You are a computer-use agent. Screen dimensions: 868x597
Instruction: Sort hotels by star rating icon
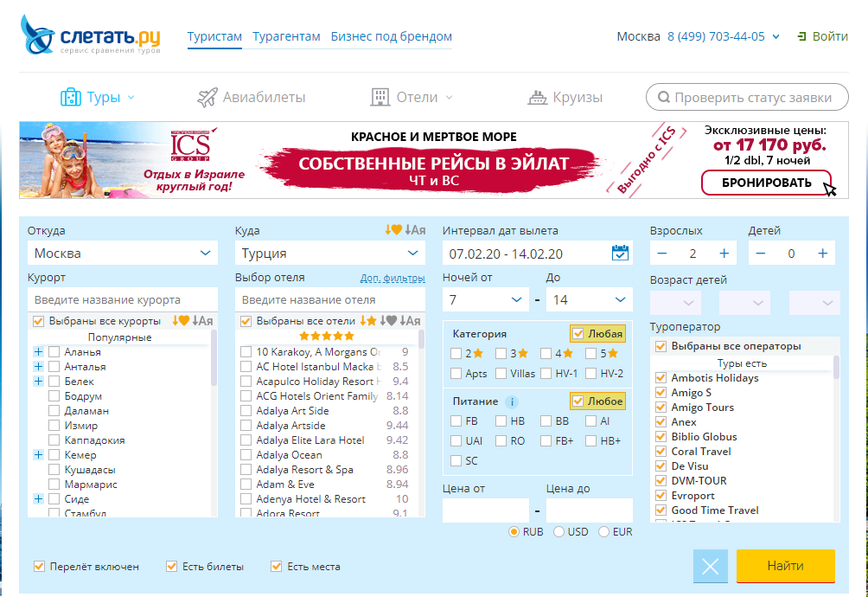(x=368, y=321)
